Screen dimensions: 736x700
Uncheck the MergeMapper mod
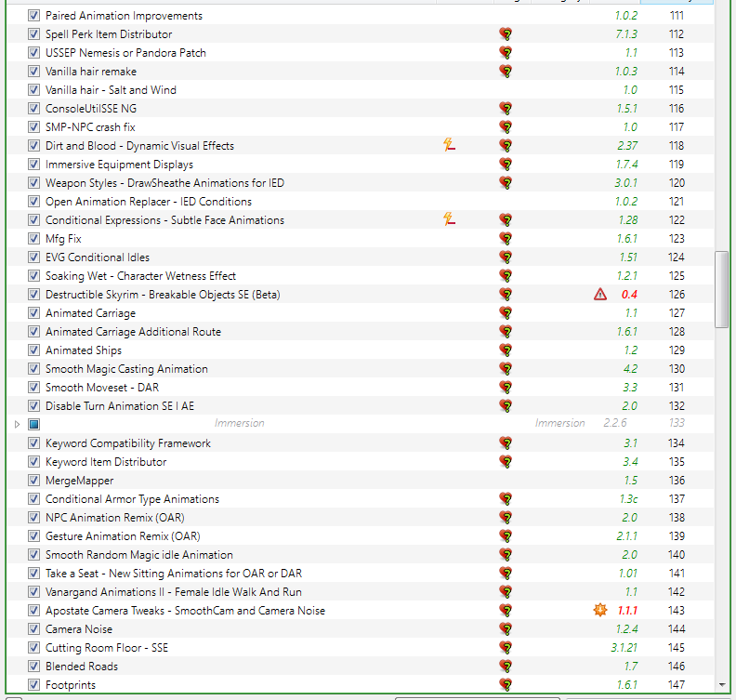[33, 481]
